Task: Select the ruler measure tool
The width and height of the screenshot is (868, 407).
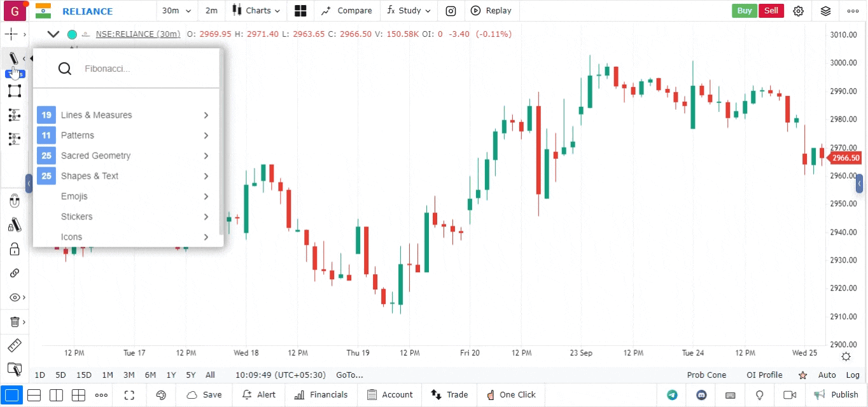Action: [15, 346]
